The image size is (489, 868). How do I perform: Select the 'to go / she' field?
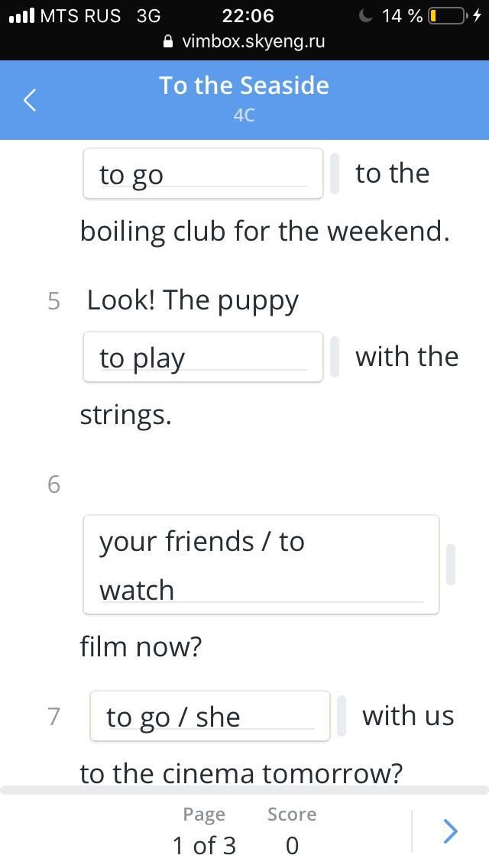tap(210, 716)
